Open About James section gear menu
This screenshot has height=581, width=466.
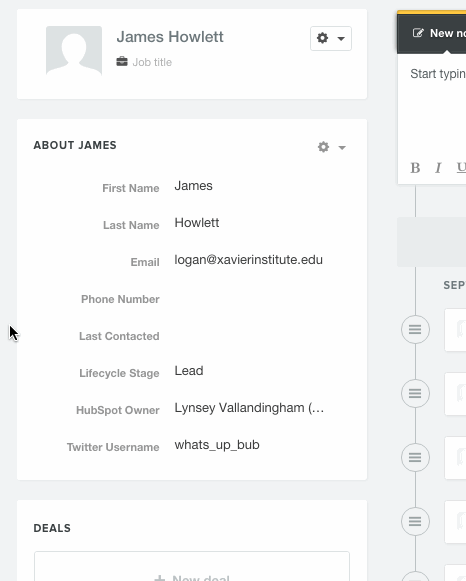point(332,147)
